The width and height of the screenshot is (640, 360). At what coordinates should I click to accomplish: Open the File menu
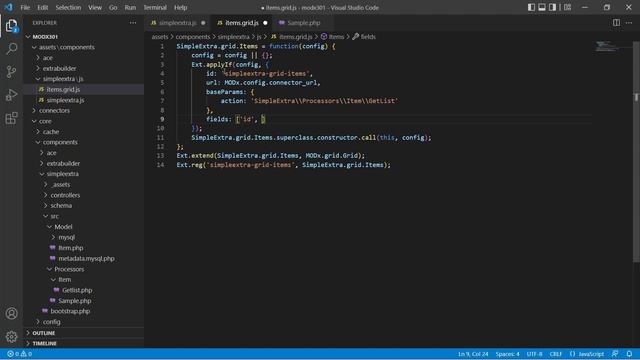click(25, 7)
